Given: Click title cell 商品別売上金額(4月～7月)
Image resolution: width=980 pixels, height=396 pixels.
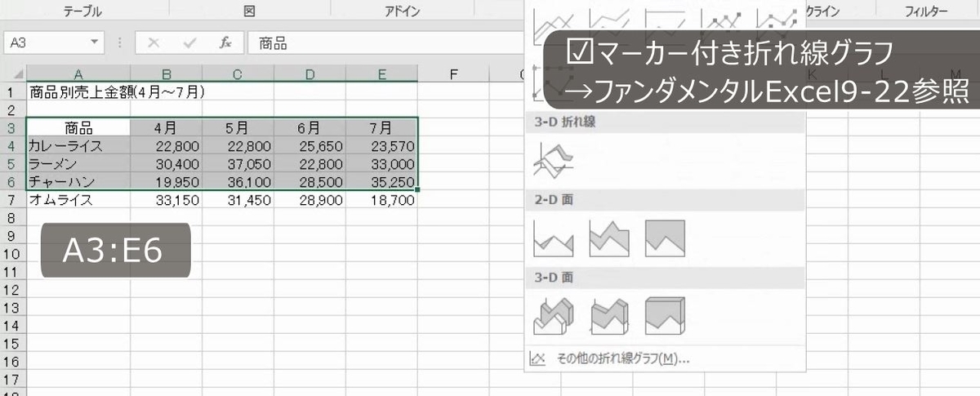Looking at the screenshot, I should point(116,91).
